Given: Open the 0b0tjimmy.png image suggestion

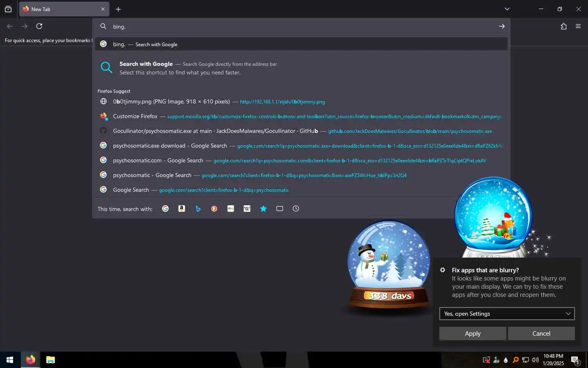Looking at the screenshot, I should [x=301, y=101].
